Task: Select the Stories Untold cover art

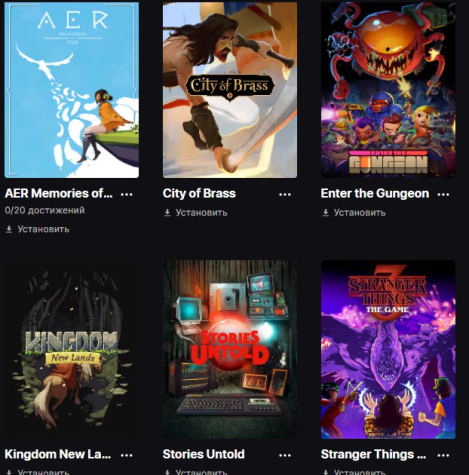Action: coord(230,350)
